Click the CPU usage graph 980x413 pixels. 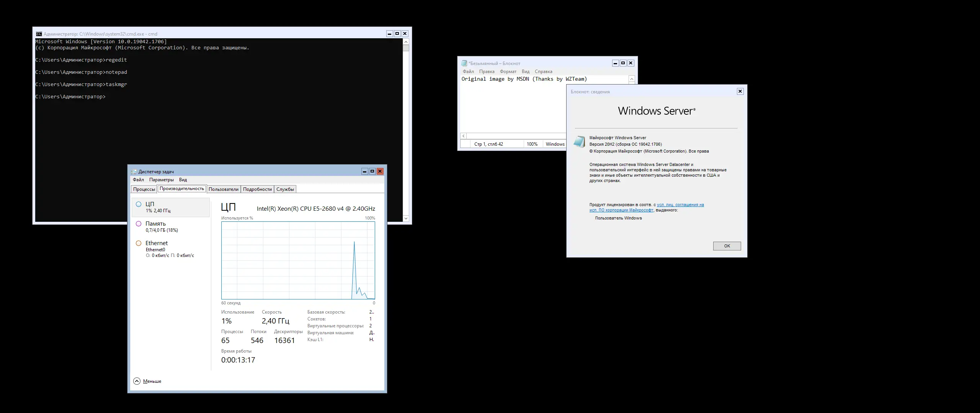click(298, 260)
